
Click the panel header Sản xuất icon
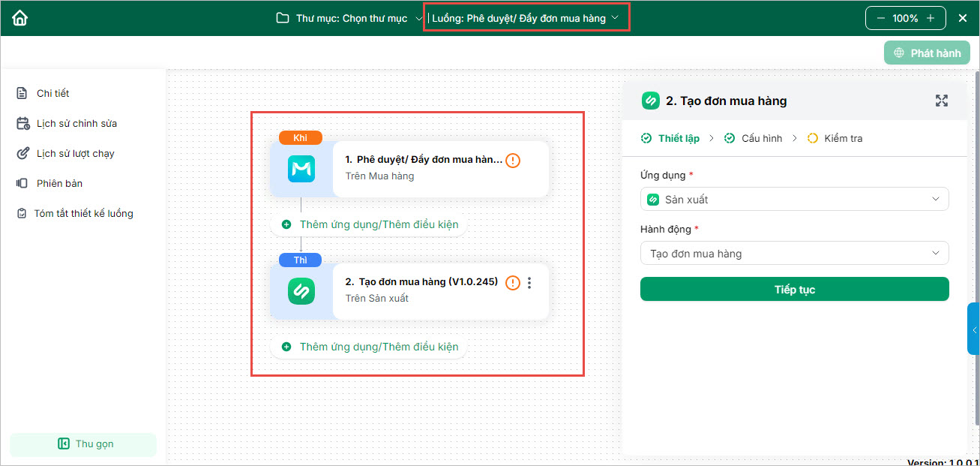pos(651,101)
